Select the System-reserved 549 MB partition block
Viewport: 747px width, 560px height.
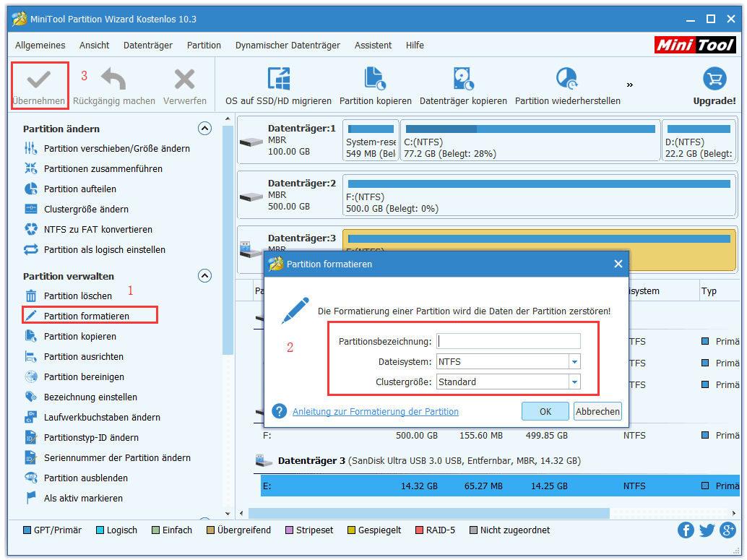click(x=371, y=140)
